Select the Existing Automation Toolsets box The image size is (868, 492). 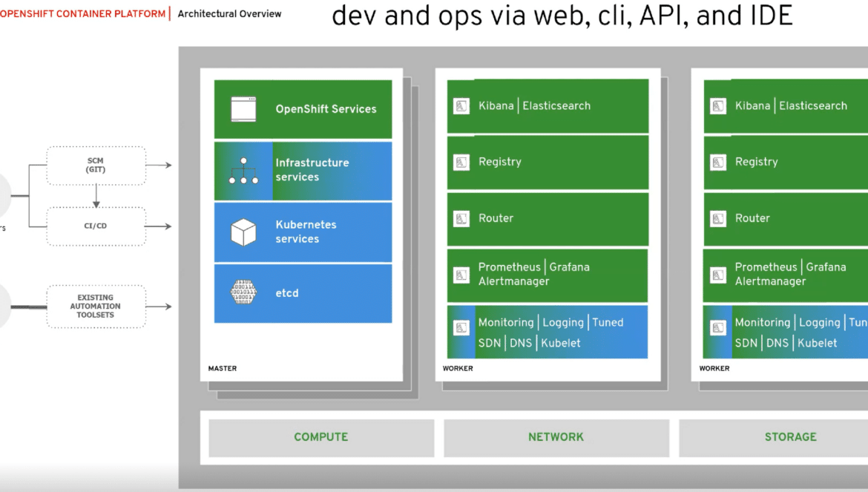click(96, 306)
